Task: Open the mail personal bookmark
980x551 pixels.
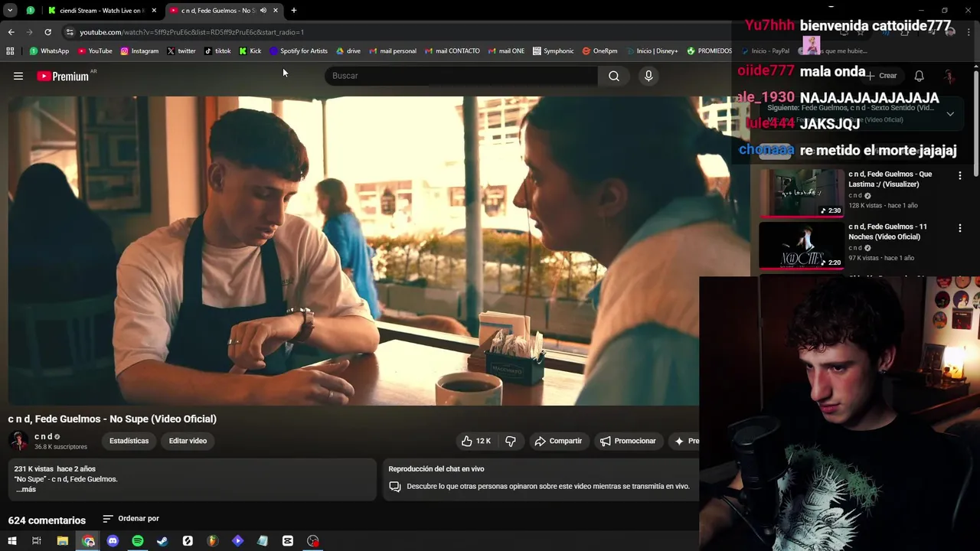Action: click(x=393, y=51)
